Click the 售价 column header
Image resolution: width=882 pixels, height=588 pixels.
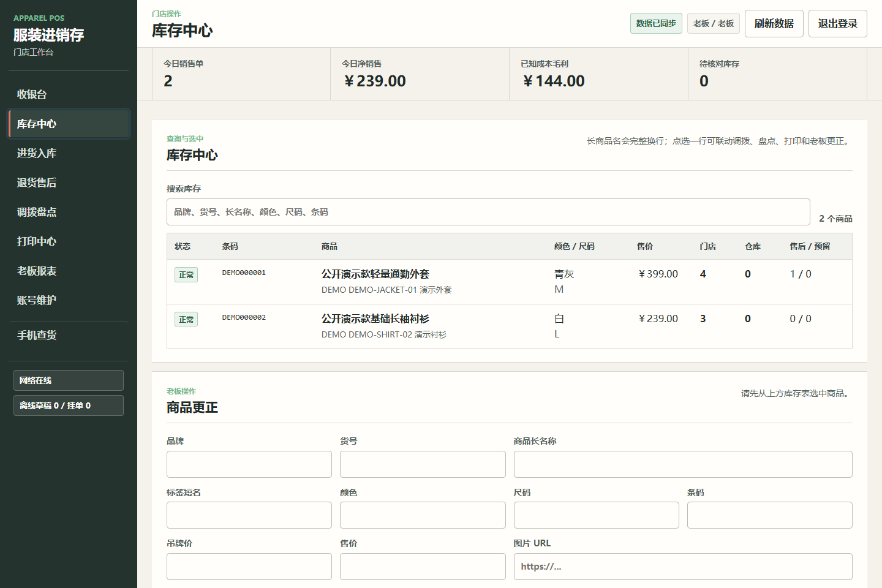645,246
